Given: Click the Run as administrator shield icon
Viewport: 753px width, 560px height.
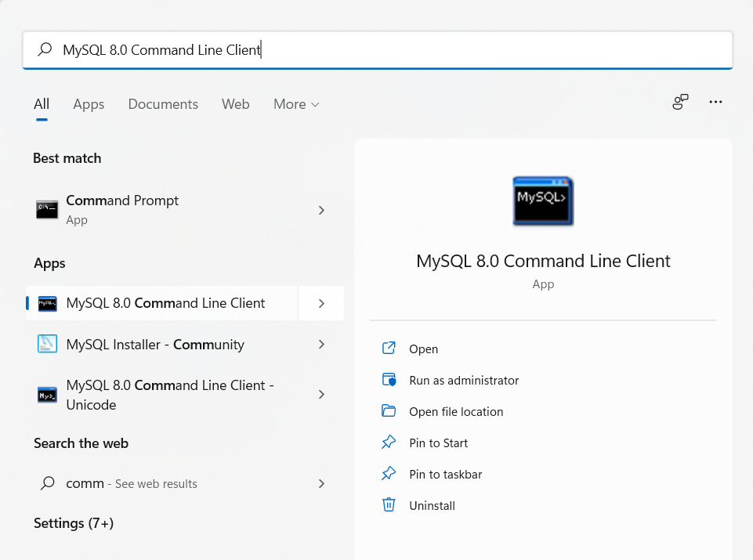Looking at the screenshot, I should [389, 380].
